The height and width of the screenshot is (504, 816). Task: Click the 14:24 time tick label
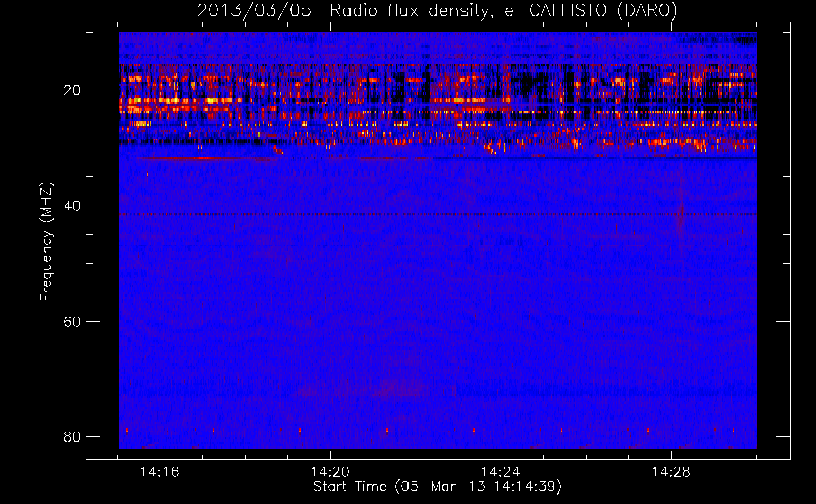click(501, 472)
